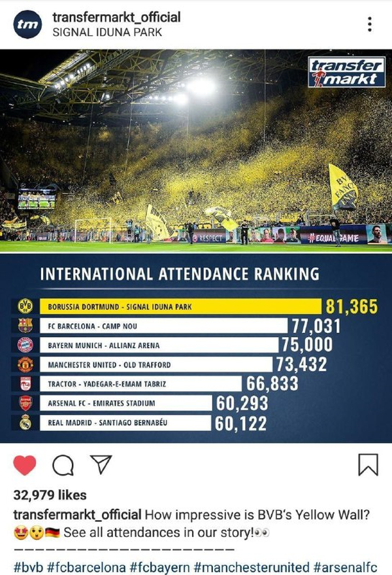Click the Borussia Dortmund crest icon

point(25,306)
